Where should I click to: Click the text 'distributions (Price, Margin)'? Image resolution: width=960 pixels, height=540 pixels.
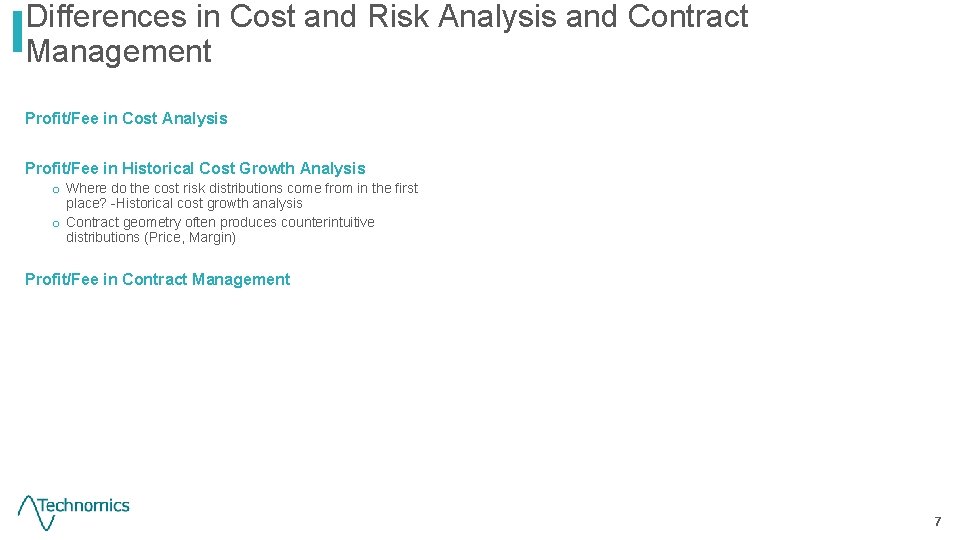(151, 237)
